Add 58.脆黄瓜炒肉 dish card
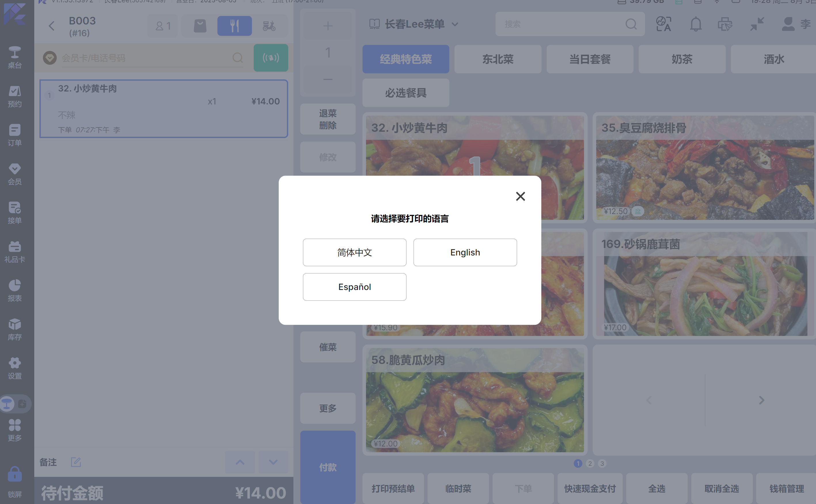This screenshot has height=504, width=816. click(475, 400)
